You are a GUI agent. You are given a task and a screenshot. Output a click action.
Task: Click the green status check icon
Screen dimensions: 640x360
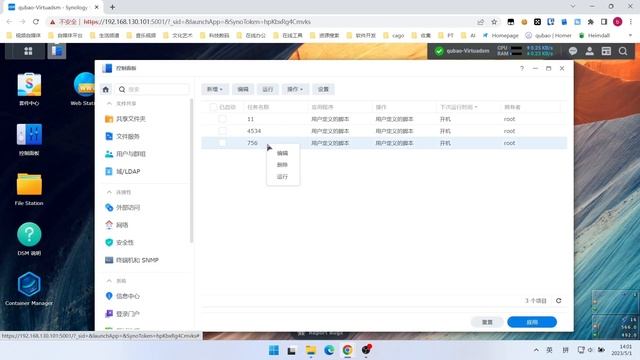tap(439, 51)
